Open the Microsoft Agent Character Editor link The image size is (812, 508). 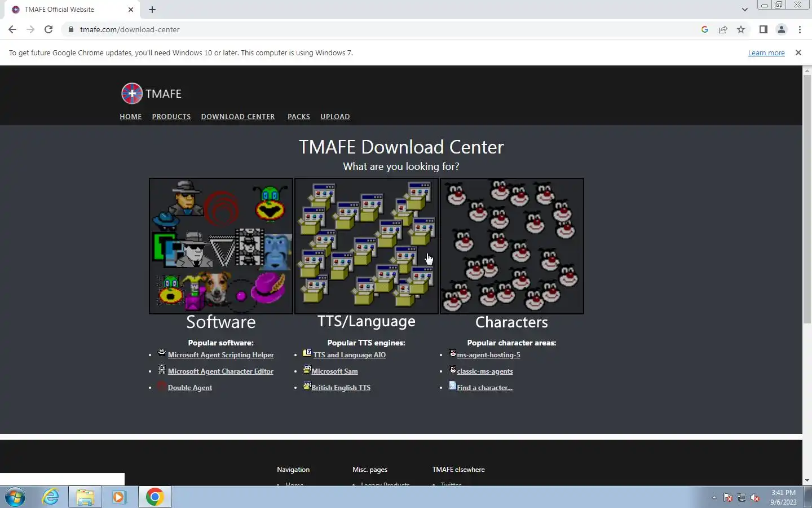point(220,371)
